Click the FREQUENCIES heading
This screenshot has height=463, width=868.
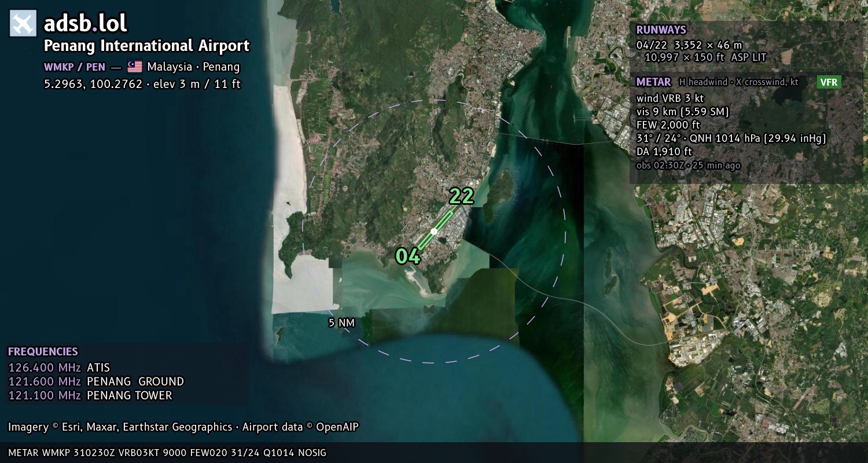pos(43,351)
